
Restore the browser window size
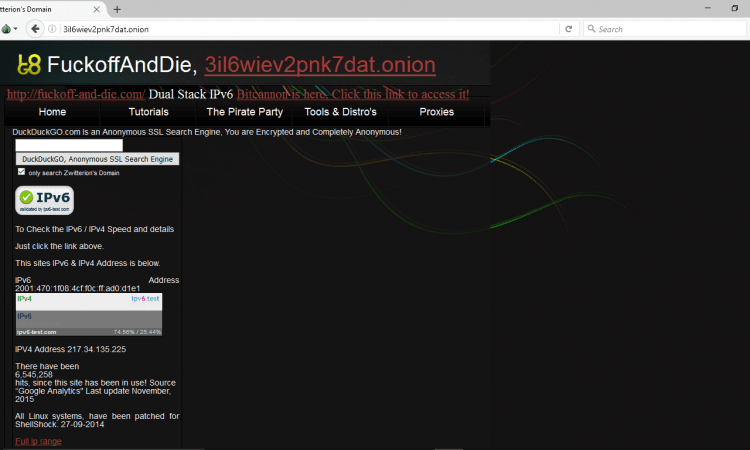click(x=735, y=8)
